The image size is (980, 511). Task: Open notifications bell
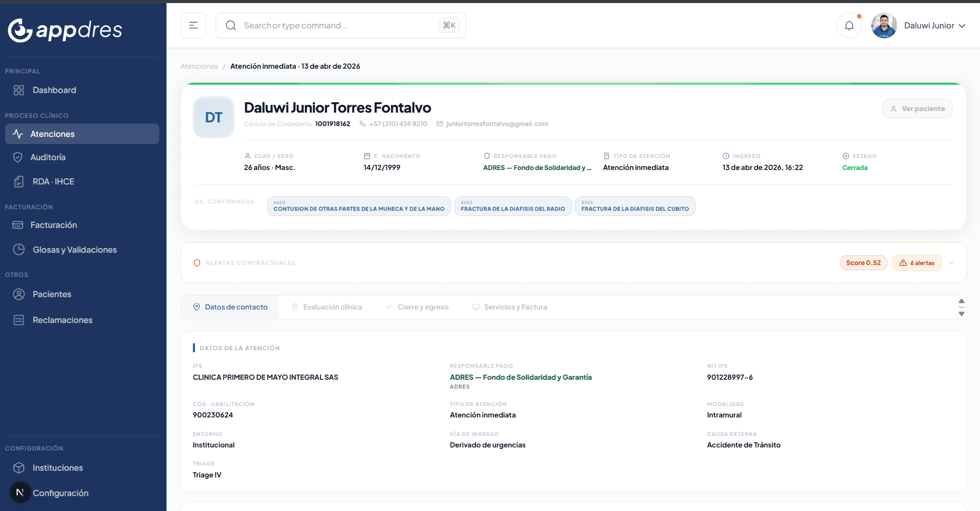pyautogui.click(x=849, y=25)
